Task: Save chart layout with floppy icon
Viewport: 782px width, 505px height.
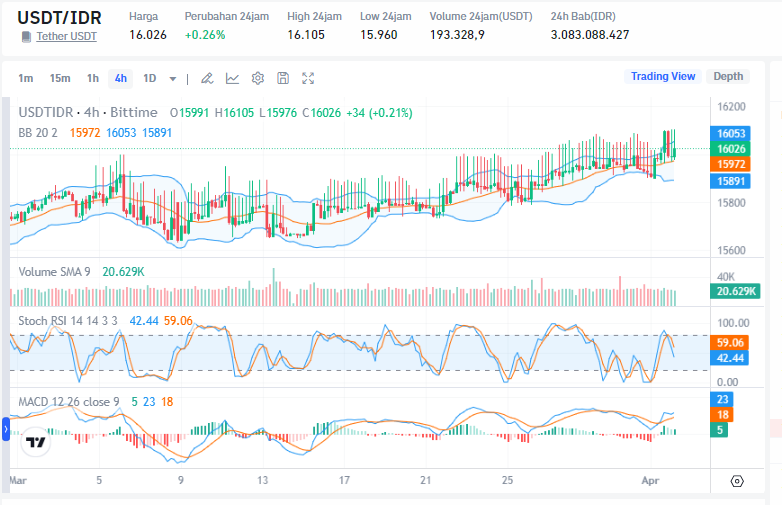Action: pos(283,78)
